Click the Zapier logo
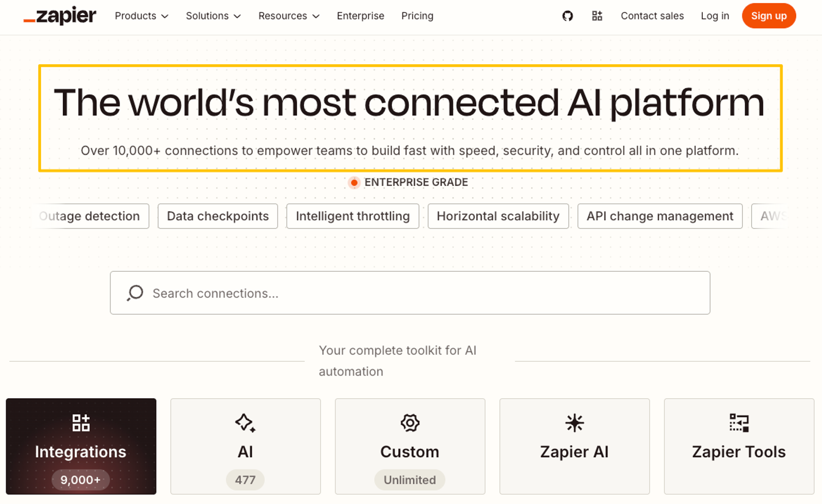The image size is (822, 504). tap(60, 15)
